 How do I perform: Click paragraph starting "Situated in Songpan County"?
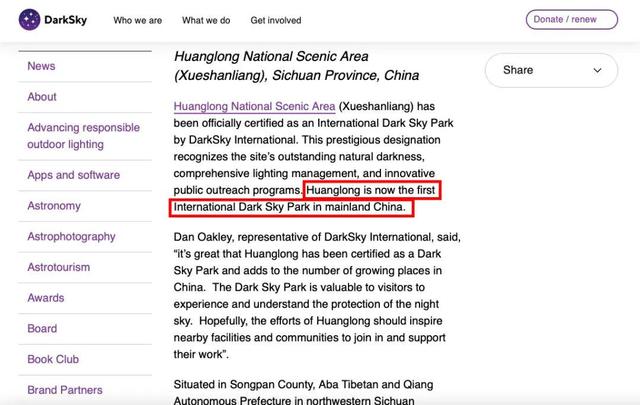tap(303, 392)
